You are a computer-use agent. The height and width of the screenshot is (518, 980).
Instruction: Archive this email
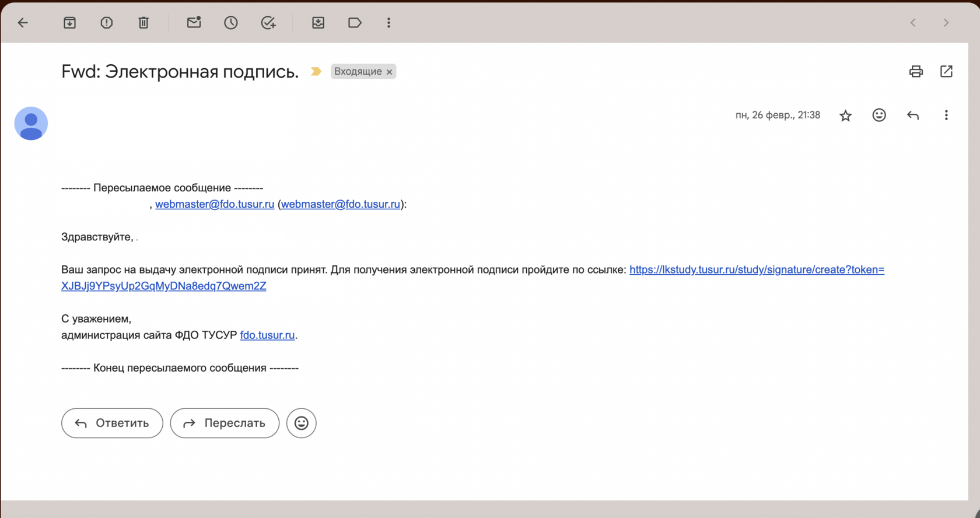(x=69, y=23)
